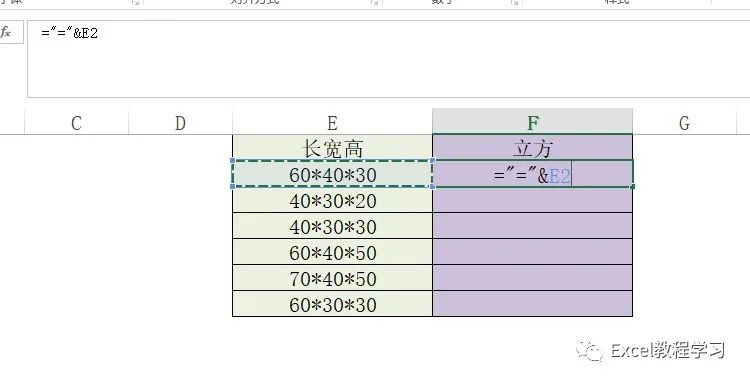
Task: Open the alignment group dialog launcher
Action: point(375,2)
